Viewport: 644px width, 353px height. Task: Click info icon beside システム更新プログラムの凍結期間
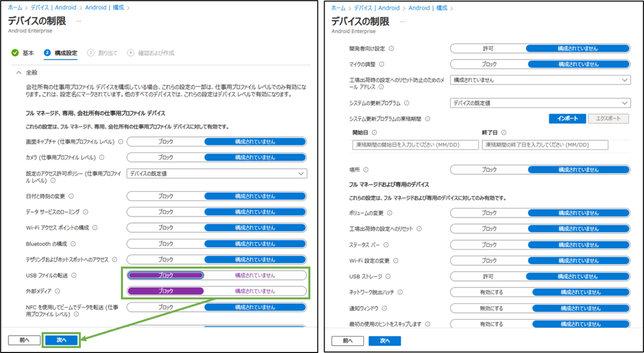click(428, 119)
